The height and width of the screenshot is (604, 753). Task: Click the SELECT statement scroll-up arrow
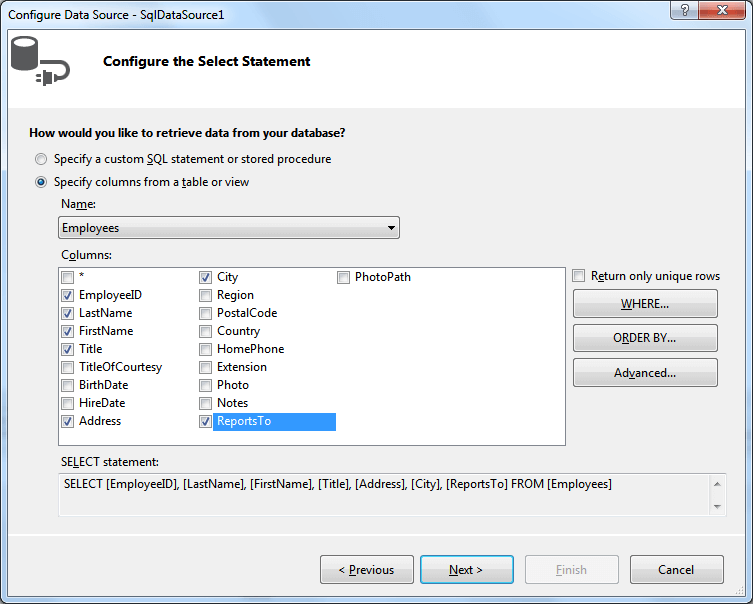pyautogui.click(x=717, y=484)
